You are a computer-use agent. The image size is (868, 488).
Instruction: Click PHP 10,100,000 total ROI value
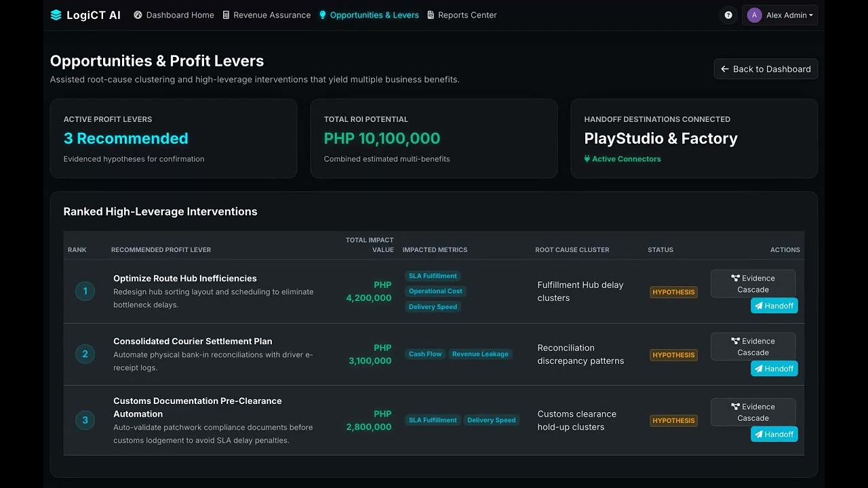[382, 138]
